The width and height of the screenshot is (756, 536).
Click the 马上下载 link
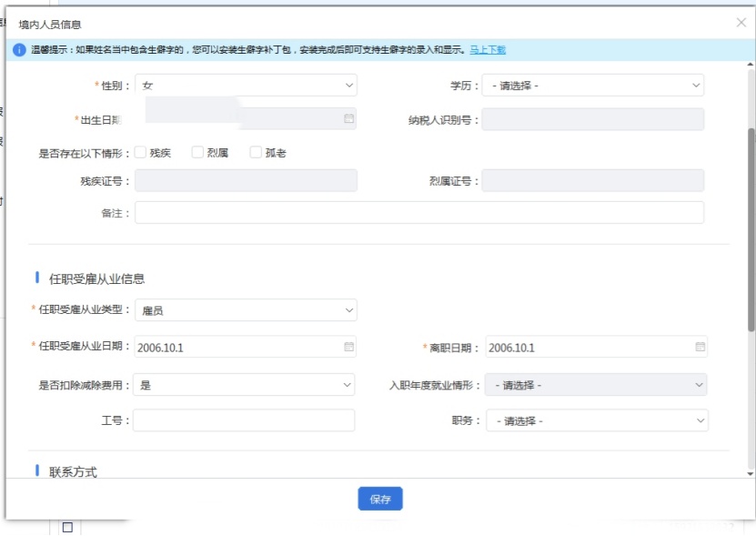[x=488, y=50]
